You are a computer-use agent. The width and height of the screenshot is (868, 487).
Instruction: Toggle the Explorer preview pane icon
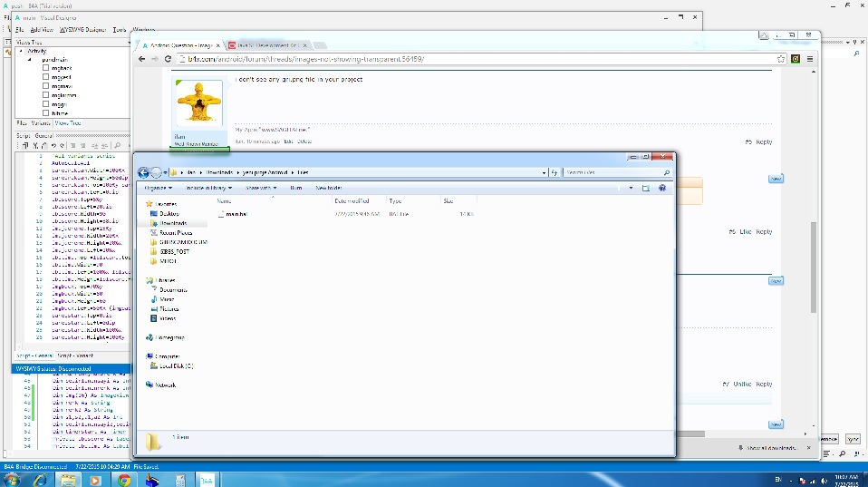click(645, 188)
